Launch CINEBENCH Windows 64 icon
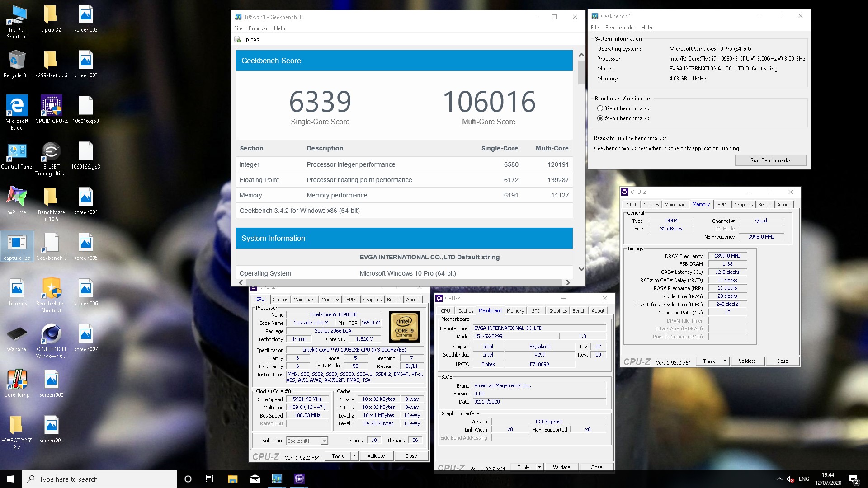This screenshot has height=488, width=868. pos(51,341)
